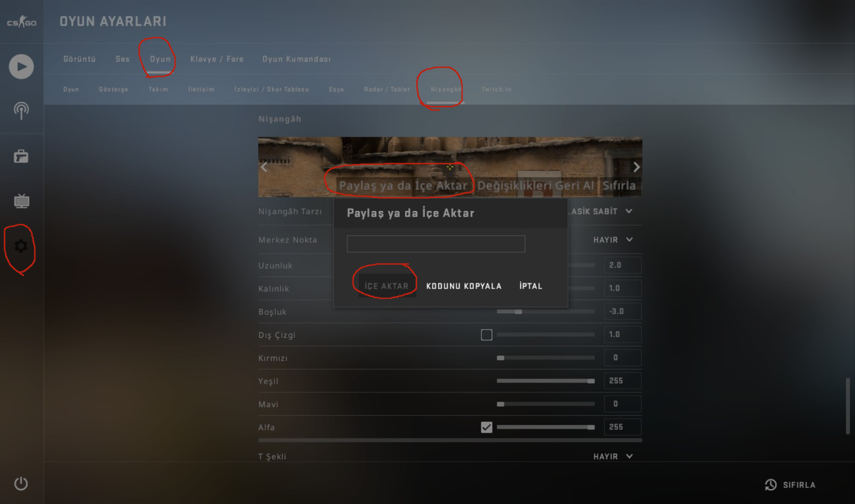
Task: Click the CS:GO logo icon
Action: pyautogui.click(x=22, y=22)
